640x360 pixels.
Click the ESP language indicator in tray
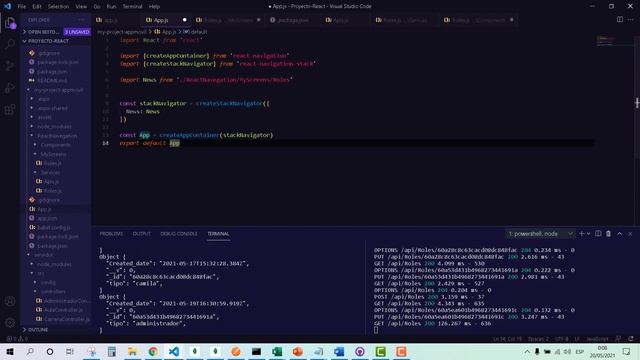[x=579, y=351]
